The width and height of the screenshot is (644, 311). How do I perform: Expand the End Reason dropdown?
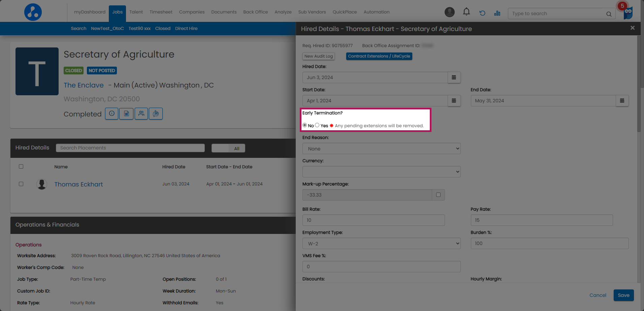click(x=381, y=149)
